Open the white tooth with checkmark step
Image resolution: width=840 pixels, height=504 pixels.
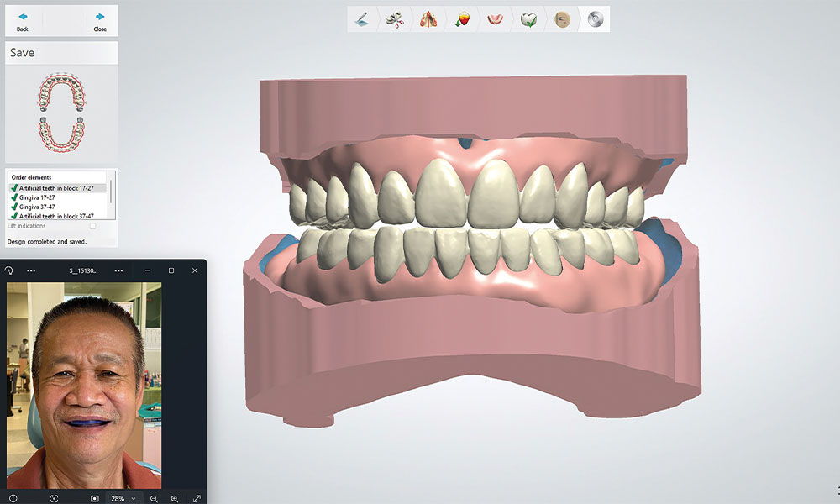(528, 18)
